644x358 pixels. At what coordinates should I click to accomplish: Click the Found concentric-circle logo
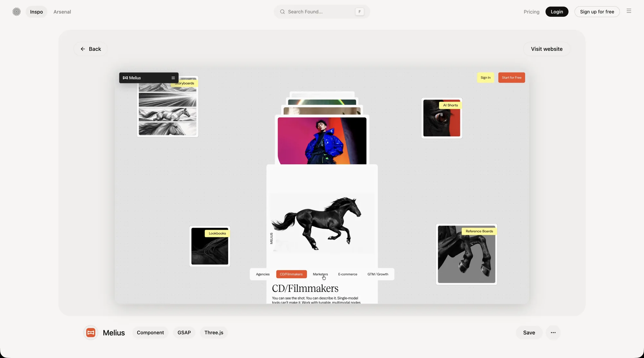click(x=16, y=12)
